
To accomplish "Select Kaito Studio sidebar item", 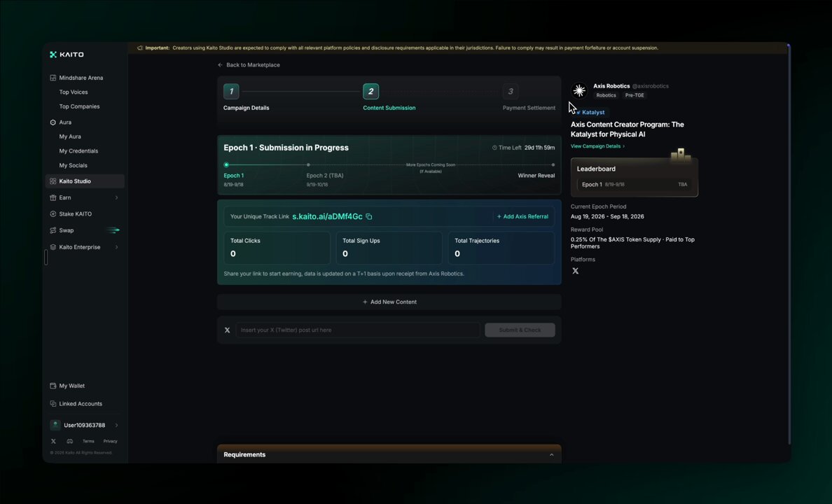I will 85,181.
